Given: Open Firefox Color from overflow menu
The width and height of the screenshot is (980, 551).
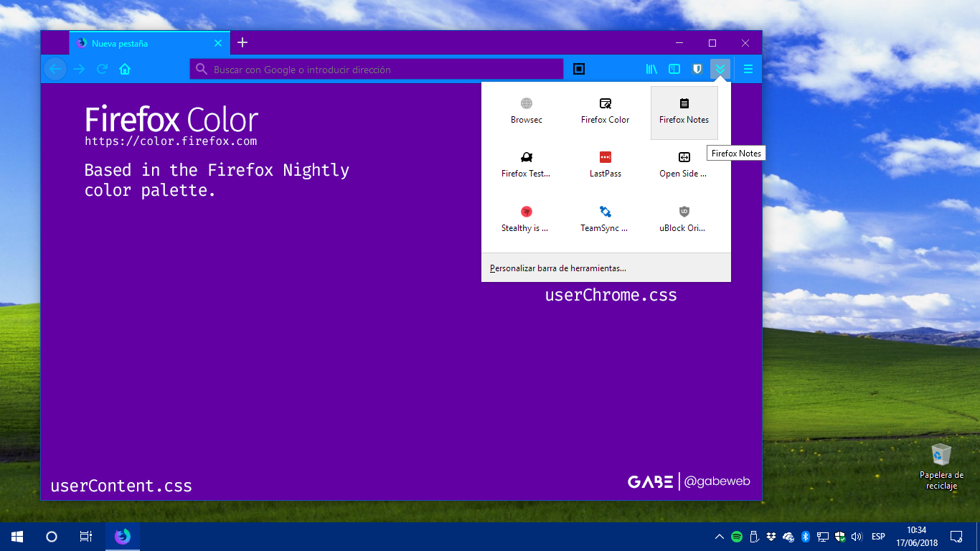Looking at the screenshot, I should 606,111.
